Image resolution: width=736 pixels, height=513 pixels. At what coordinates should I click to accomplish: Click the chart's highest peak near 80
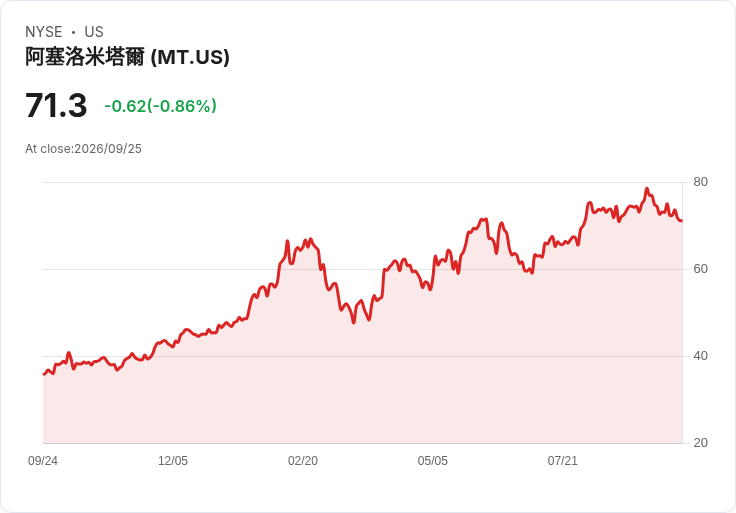point(647,189)
